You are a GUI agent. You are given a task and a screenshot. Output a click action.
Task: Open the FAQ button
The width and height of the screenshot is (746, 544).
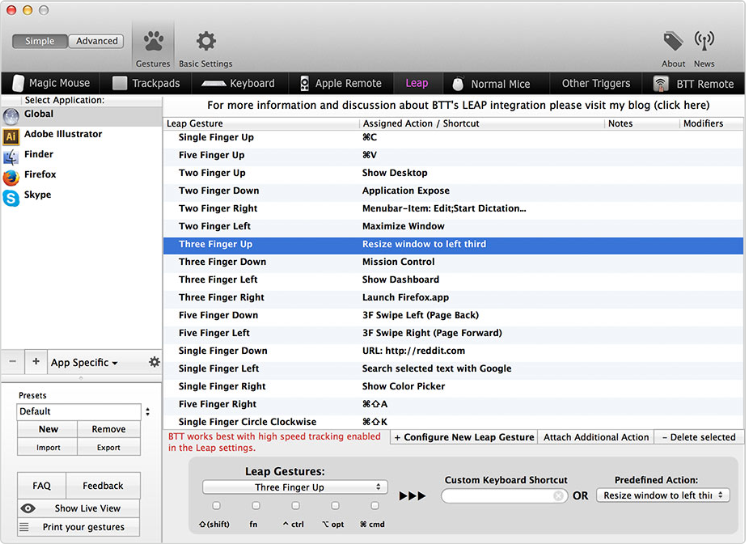41,485
